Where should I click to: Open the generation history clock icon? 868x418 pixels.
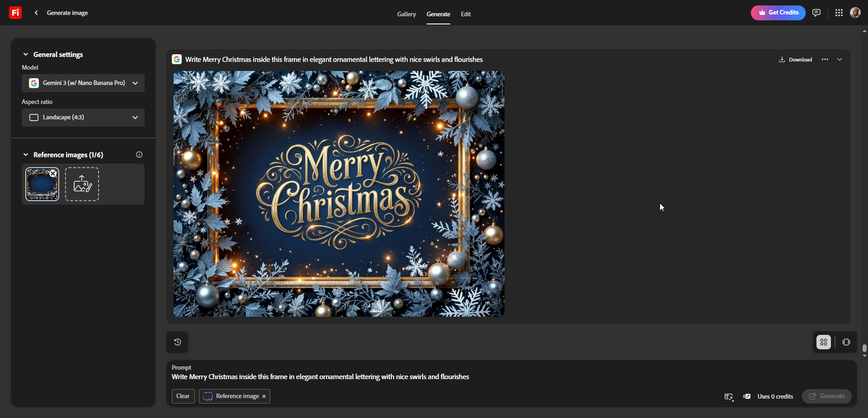click(177, 342)
